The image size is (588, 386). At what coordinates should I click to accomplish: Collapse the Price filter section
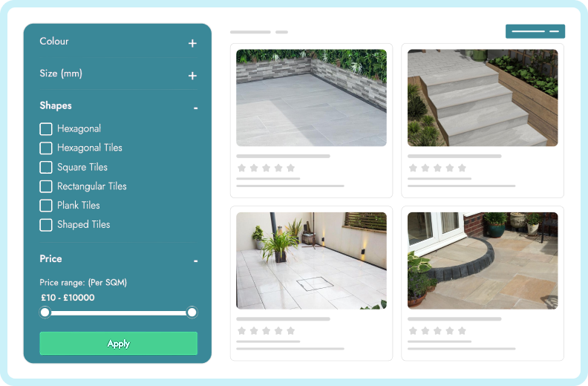[x=195, y=261]
